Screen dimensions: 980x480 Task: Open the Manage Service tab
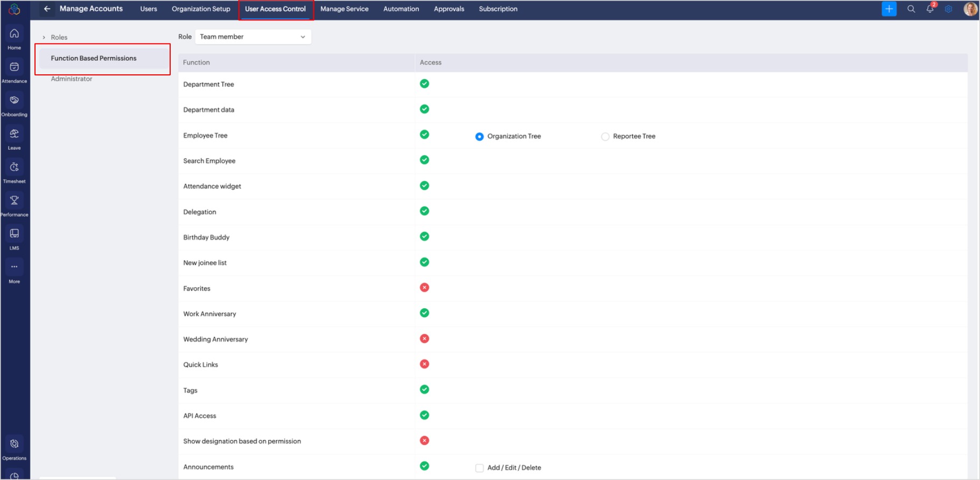pos(344,9)
